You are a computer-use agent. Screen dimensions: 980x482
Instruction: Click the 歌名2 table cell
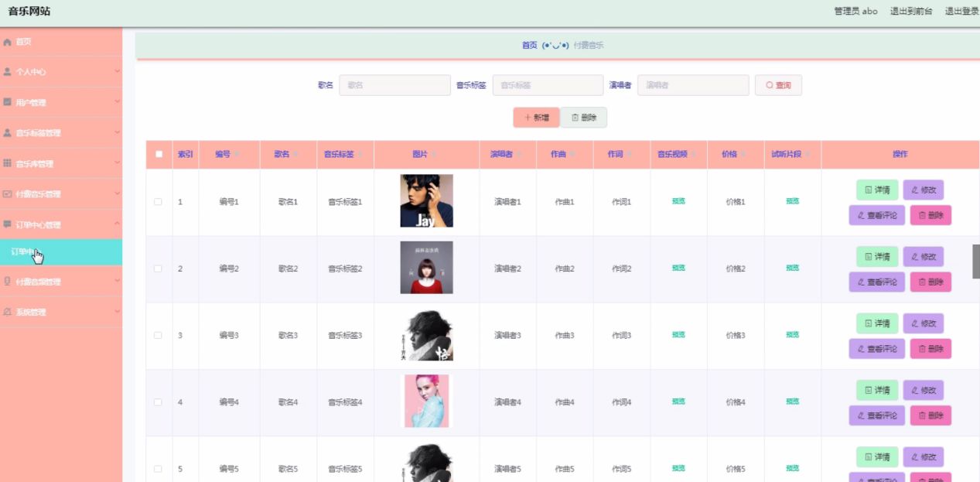[x=288, y=268]
